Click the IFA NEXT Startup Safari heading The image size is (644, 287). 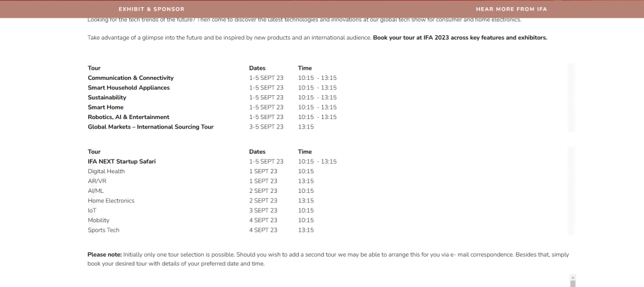(x=122, y=161)
